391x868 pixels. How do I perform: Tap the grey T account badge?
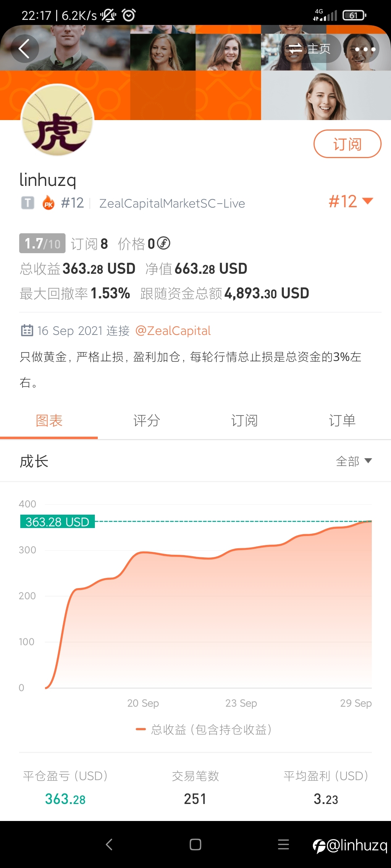point(28,203)
